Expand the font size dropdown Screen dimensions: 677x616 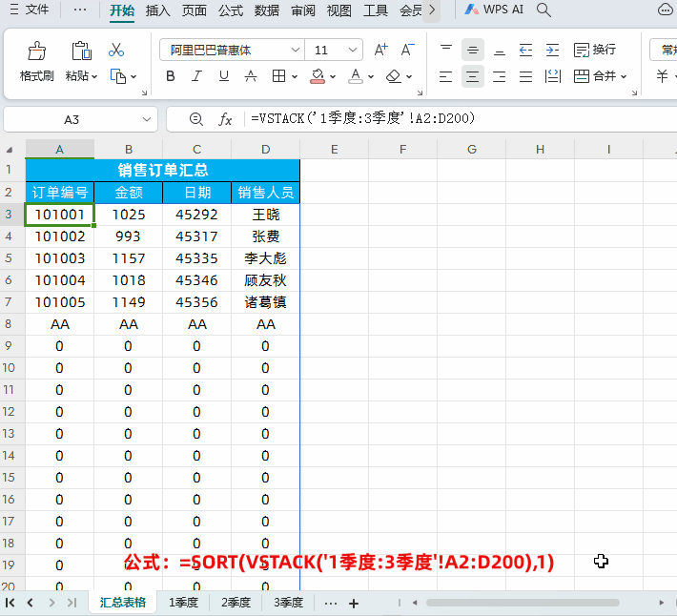351,50
